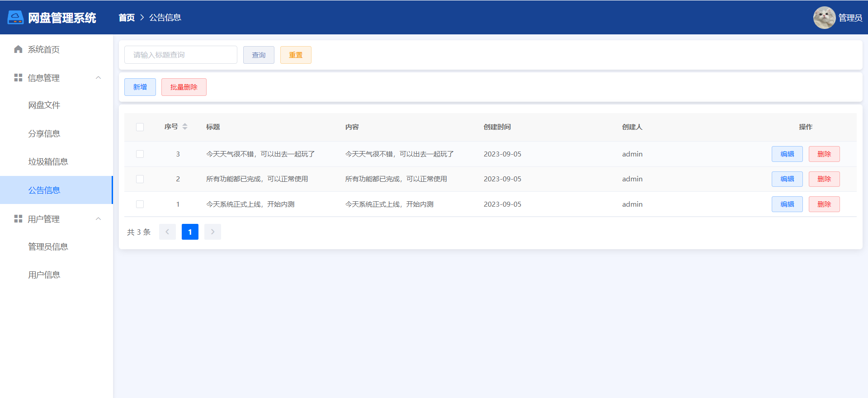
Task: Collapse the 用户管理 menu chevron
Action: [x=99, y=219]
